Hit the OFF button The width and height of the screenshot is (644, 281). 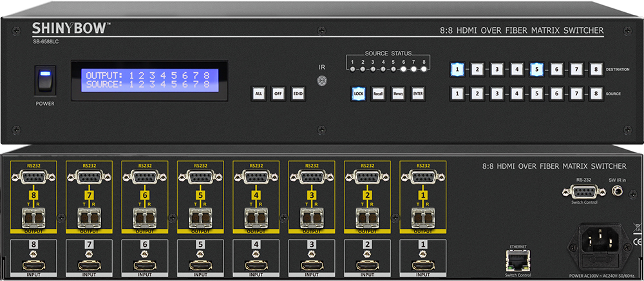point(278,93)
